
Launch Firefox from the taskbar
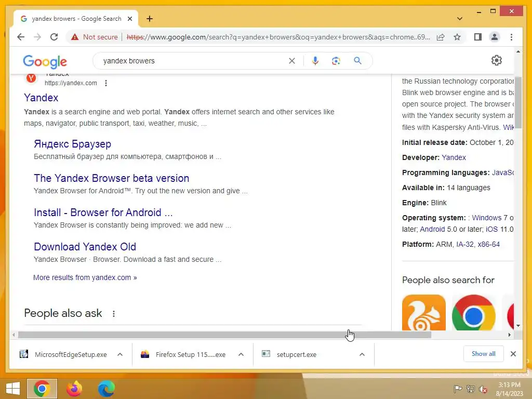74,389
